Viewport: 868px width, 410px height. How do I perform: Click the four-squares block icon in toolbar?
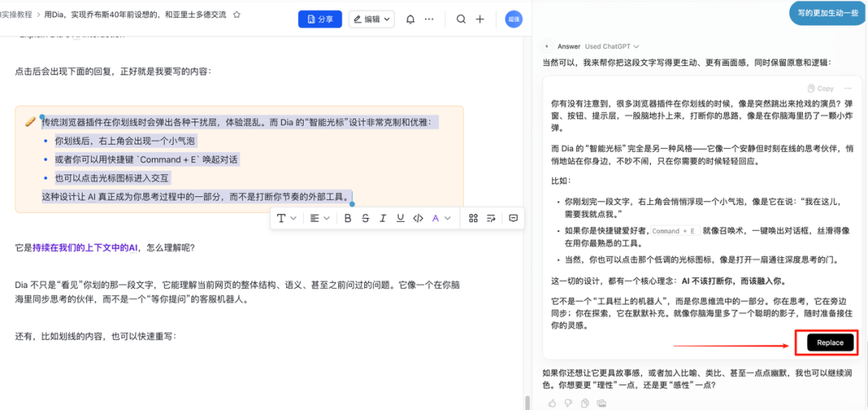(x=473, y=219)
